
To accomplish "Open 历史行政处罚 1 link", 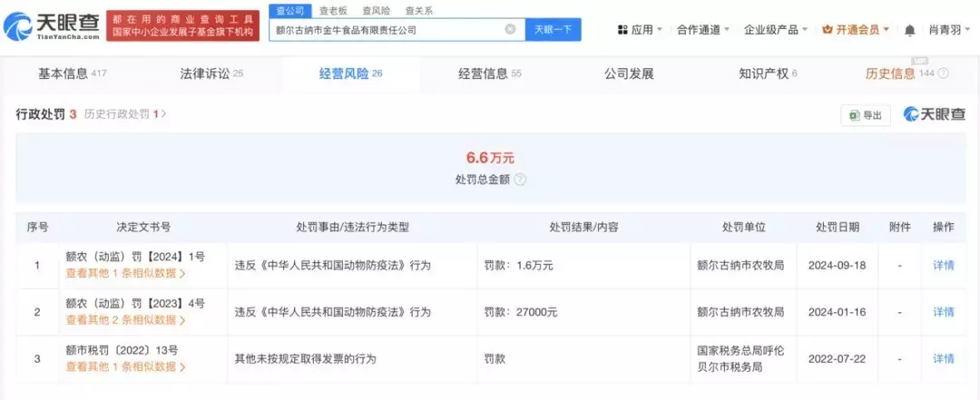I will coord(125,114).
